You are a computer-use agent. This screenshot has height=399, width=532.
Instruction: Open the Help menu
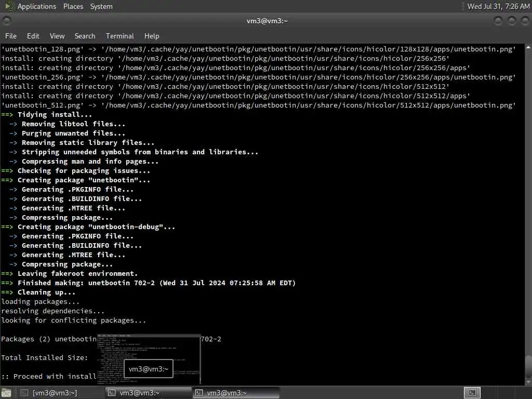click(152, 36)
